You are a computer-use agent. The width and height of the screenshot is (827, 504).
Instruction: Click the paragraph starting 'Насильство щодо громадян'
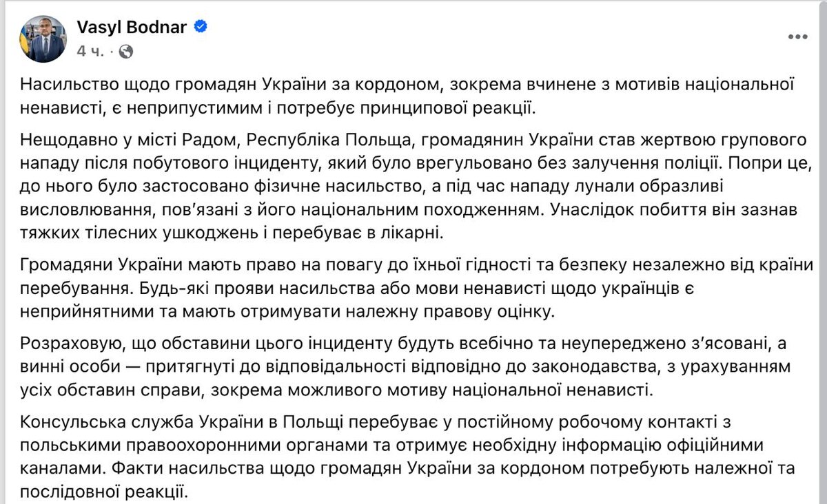[407, 96]
